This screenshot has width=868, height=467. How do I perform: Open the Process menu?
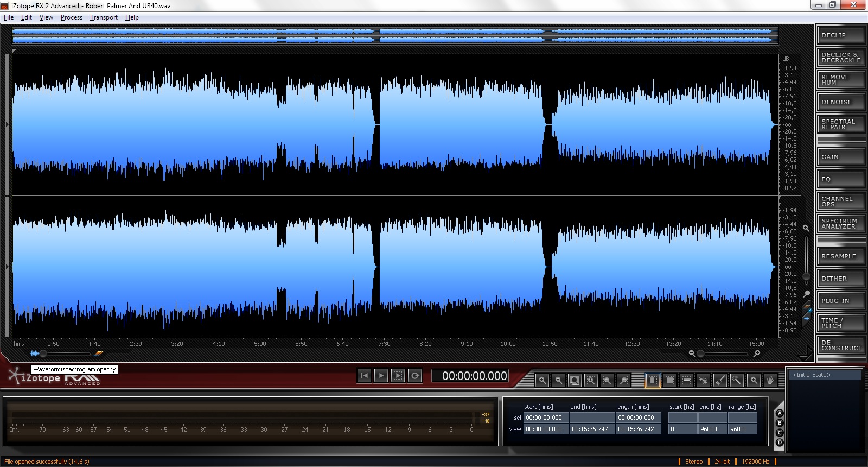pyautogui.click(x=72, y=17)
